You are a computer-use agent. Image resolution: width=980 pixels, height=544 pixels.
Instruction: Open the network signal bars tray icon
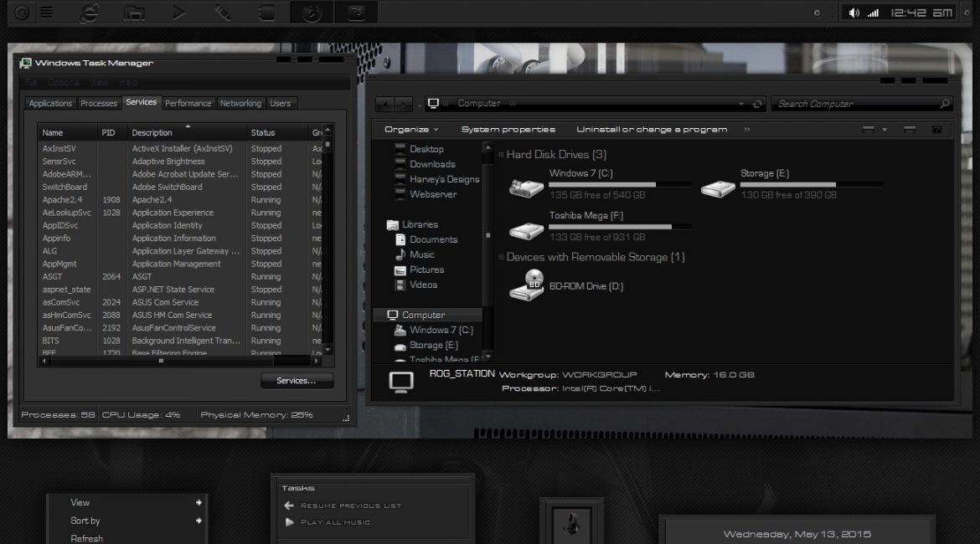(873, 13)
